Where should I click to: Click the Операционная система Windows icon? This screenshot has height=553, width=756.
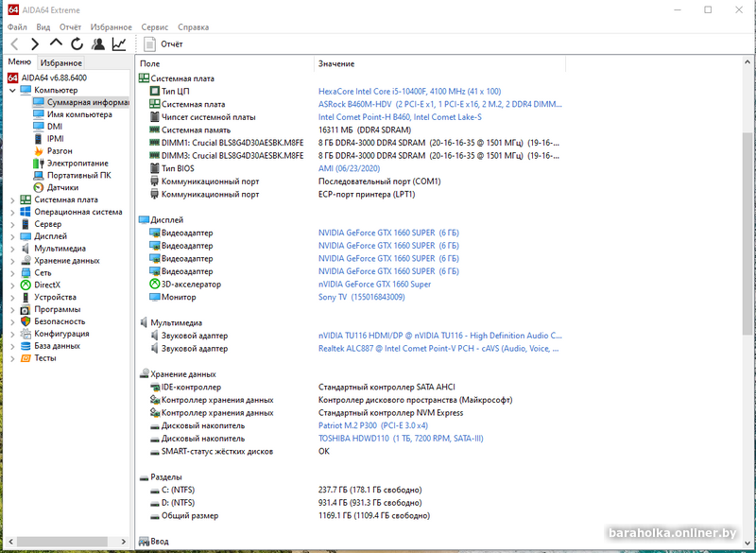[26, 212]
